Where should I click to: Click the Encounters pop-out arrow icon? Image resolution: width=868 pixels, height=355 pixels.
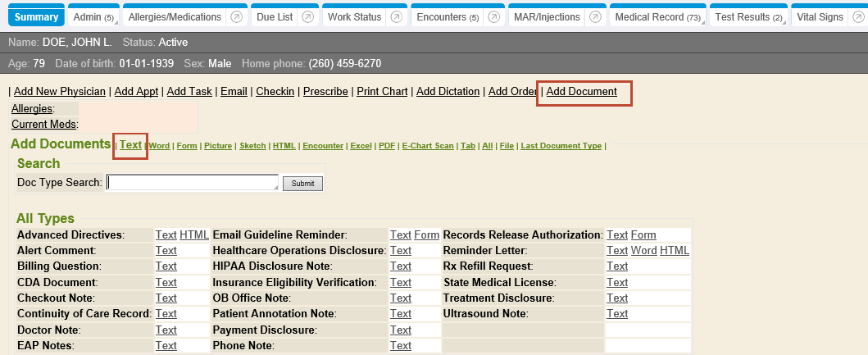[x=495, y=17]
